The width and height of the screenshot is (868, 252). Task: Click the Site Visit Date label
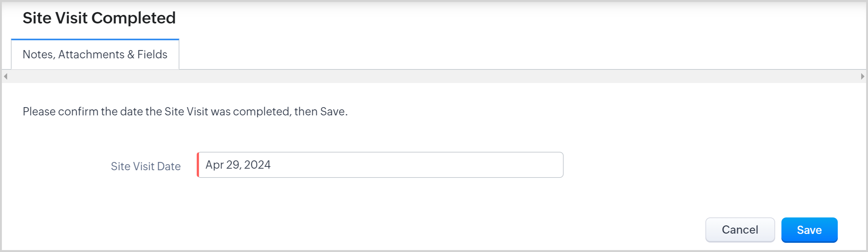tap(146, 166)
